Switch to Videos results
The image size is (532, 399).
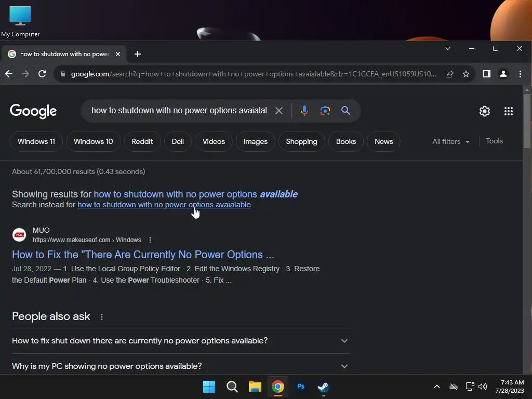click(214, 141)
